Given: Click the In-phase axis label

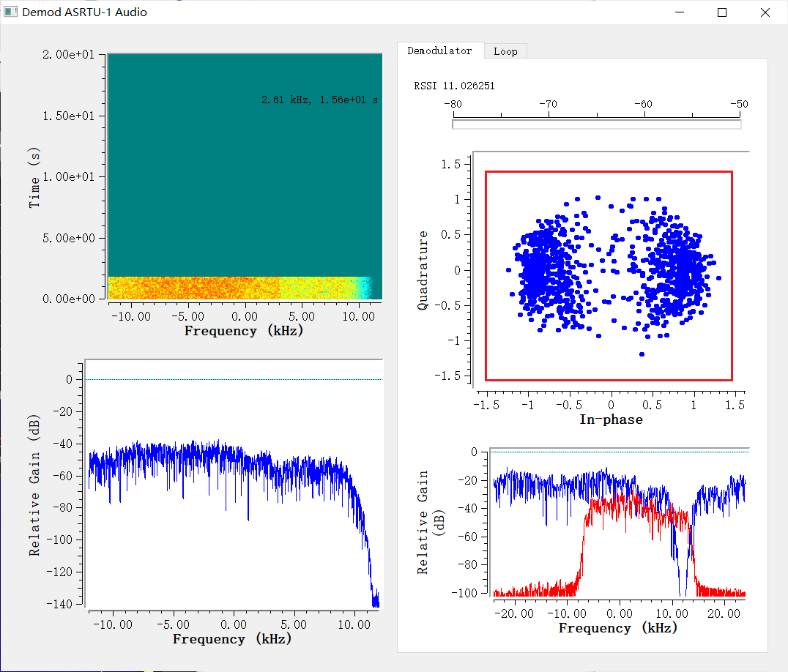Looking at the screenshot, I should [x=611, y=419].
